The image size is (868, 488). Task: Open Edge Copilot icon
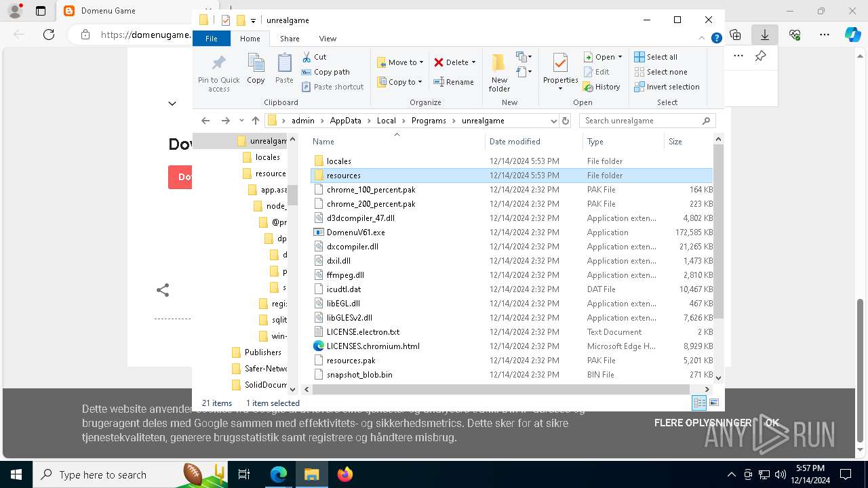[x=852, y=35]
